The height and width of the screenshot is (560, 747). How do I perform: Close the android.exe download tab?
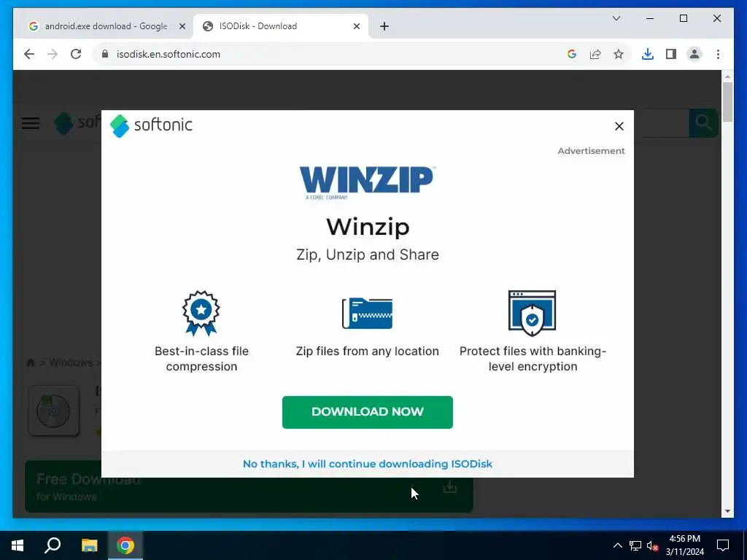(182, 26)
